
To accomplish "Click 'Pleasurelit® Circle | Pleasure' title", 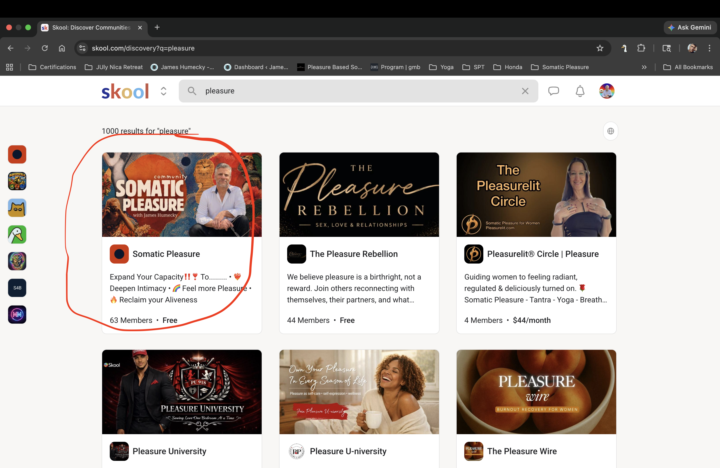I will click(543, 254).
